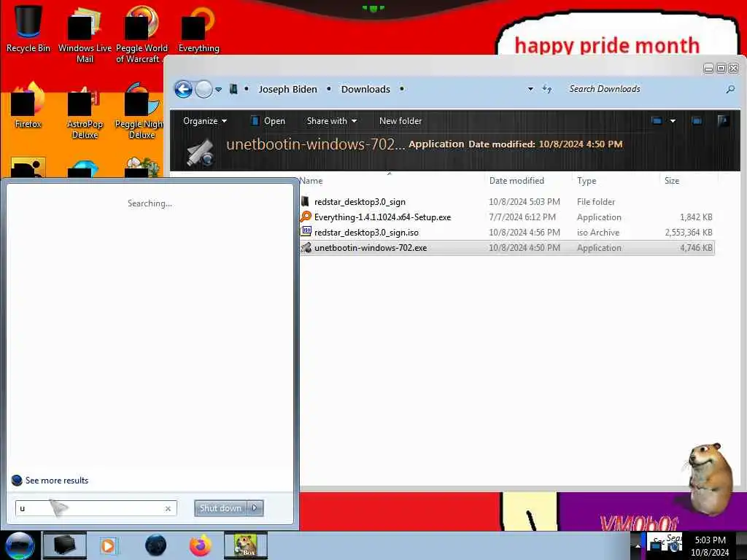Click Open in the Explorer toolbar
The image size is (747, 560).
coord(268,121)
